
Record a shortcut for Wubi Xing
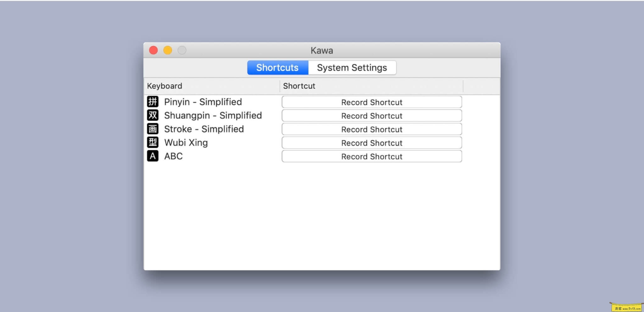click(372, 143)
